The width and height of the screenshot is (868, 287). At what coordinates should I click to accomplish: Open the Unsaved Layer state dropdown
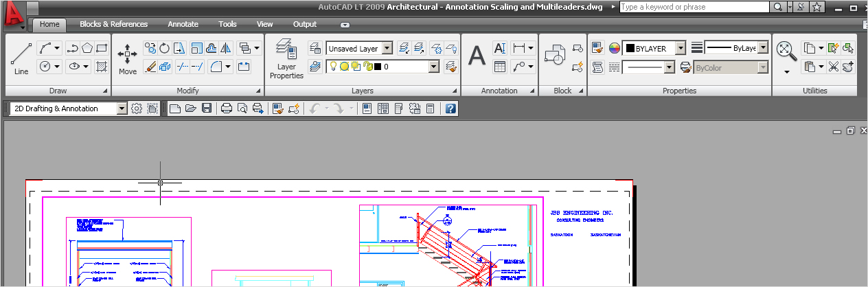[387, 49]
